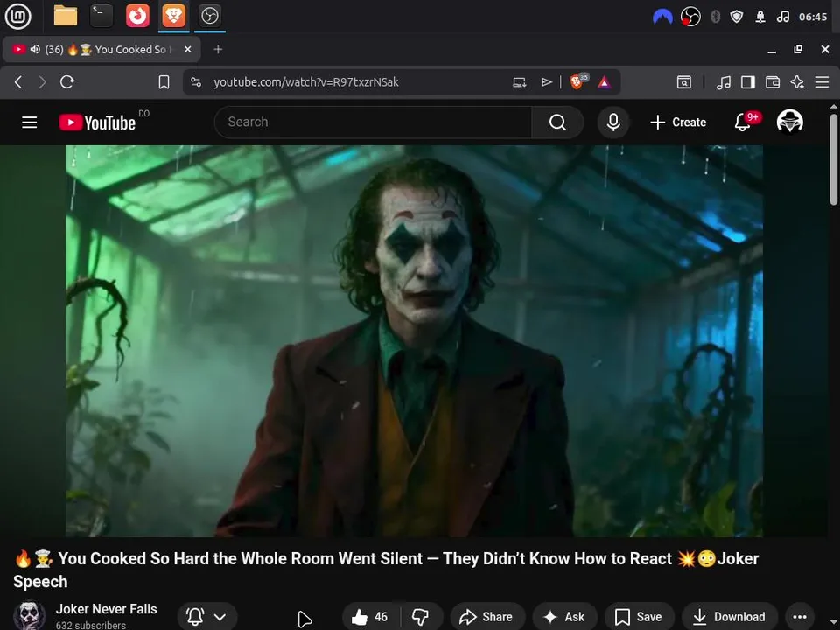The image size is (840, 630).
Task: Share this video
Action: click(x=487, y=617)
